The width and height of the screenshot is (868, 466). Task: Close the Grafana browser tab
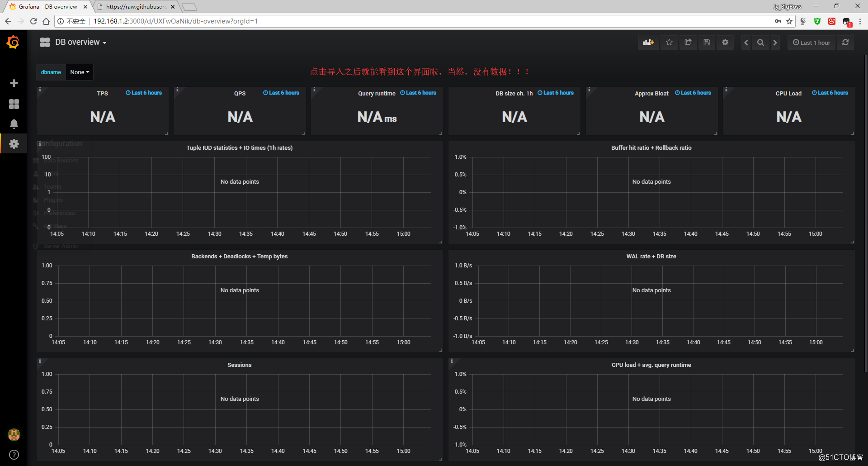(x=85, y=7)
